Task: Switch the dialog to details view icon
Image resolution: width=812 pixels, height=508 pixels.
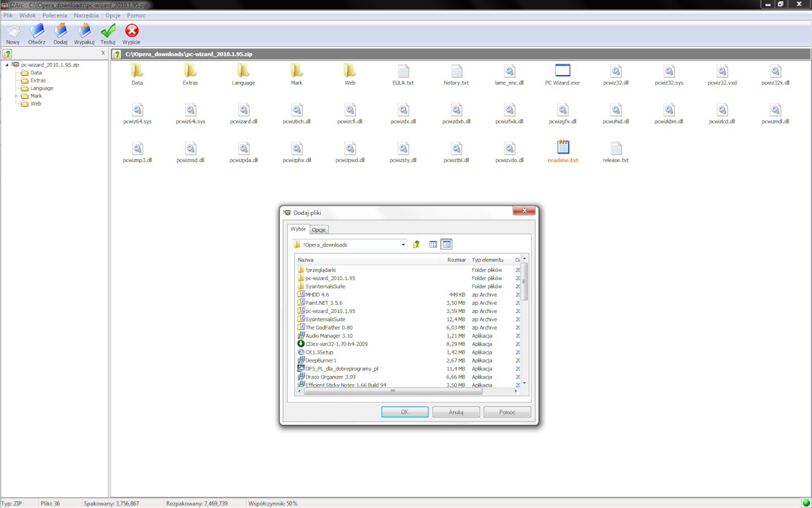Action: [447, 244]
